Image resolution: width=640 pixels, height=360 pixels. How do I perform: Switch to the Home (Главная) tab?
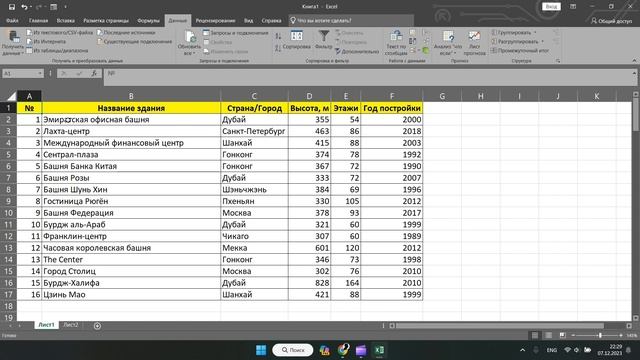tap(38, 20)
